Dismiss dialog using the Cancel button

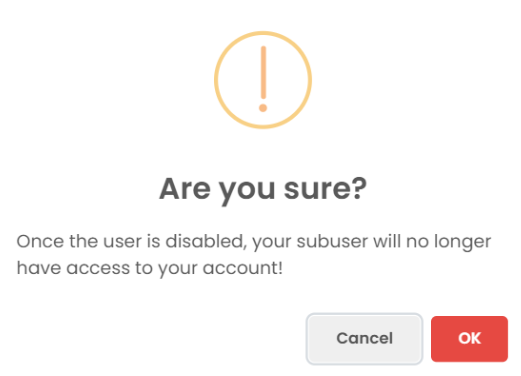(x=364, y=339)
